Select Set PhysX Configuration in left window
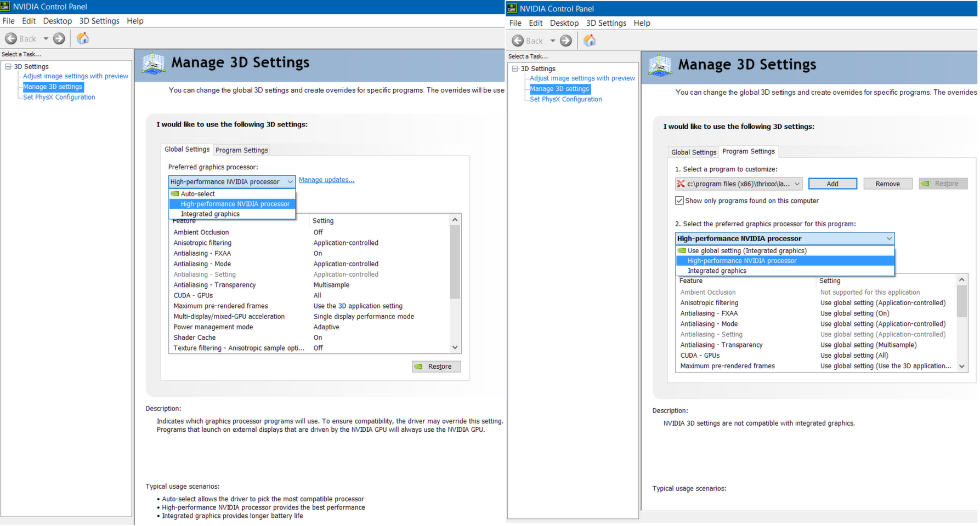Screen dimensions: 980x526 point(59,97)
